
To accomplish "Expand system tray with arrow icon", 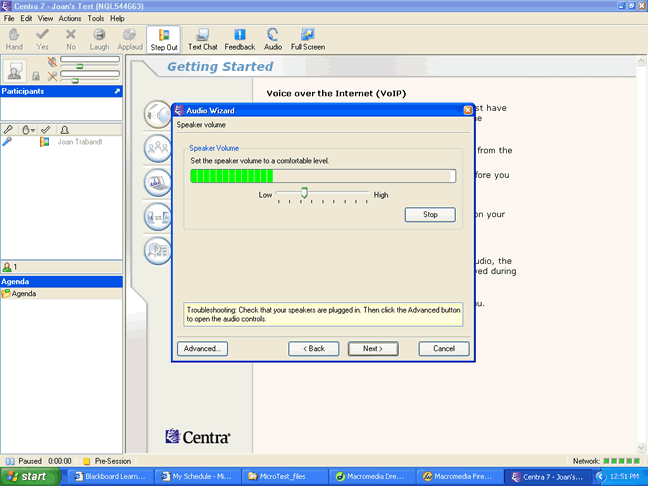I will pos(600,477).
